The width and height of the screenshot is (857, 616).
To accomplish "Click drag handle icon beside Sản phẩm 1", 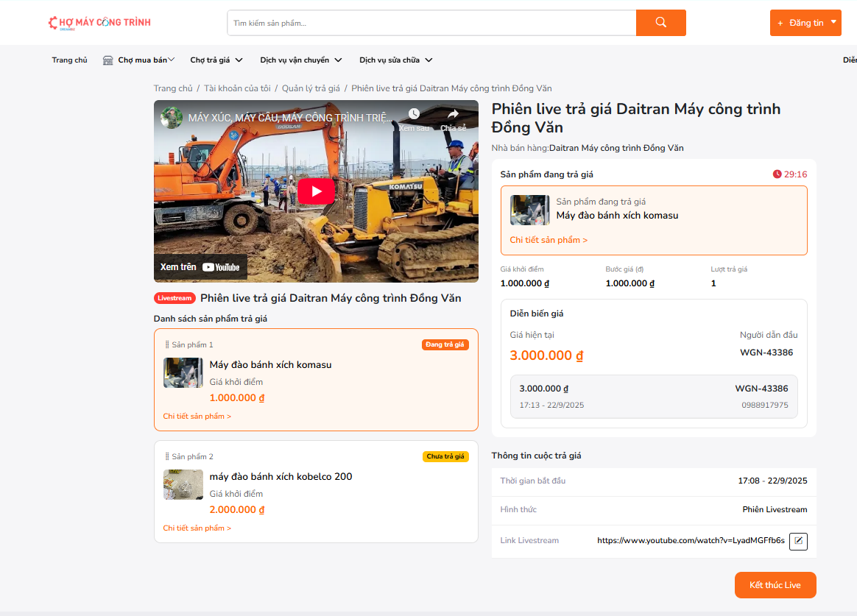I will [x=167, y=344].
